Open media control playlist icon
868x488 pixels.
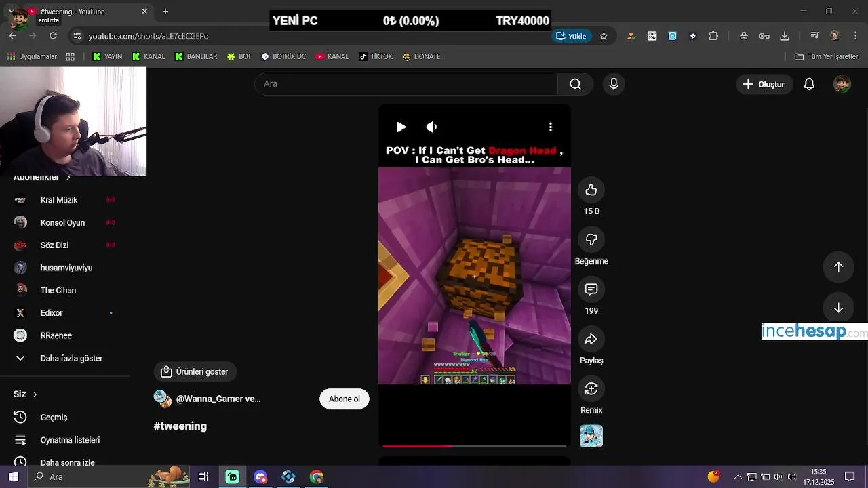[x=814, y=36]
